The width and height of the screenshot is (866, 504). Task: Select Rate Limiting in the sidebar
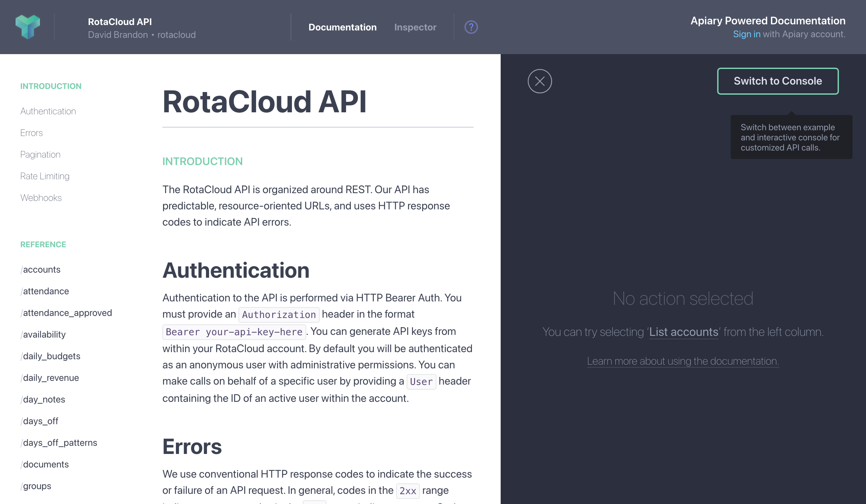pyautogui.click(x=45, y=176)
